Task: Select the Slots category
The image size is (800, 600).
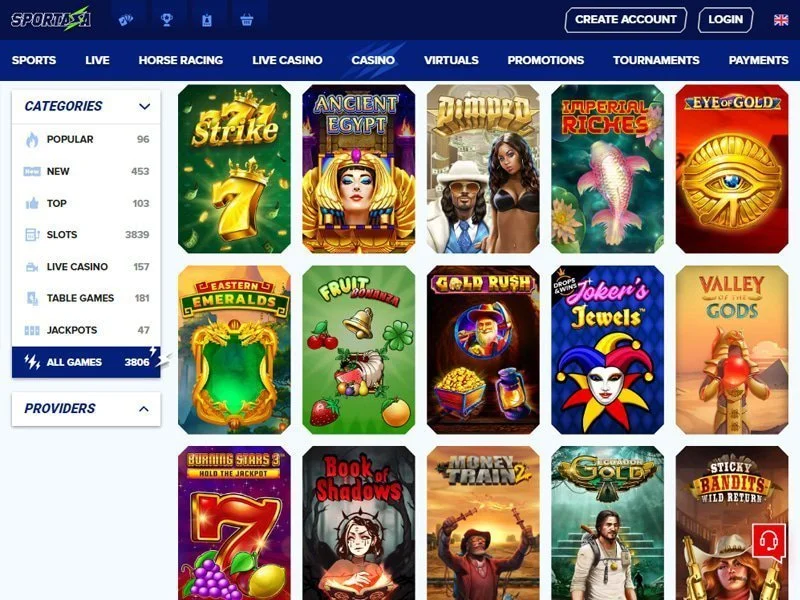Action: (x=86, y=235)
